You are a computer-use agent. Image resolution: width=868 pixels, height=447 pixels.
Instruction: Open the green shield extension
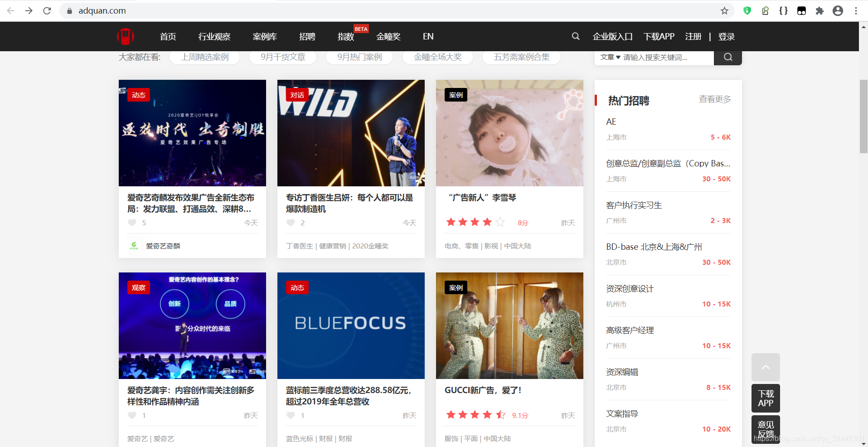pos(747,10)
